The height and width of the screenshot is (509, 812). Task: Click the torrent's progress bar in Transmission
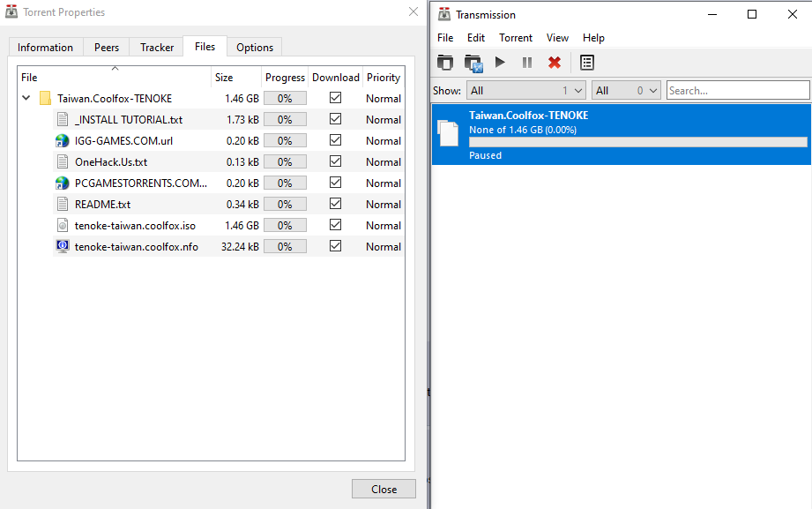pyautogui.click(x=638, y=142)
